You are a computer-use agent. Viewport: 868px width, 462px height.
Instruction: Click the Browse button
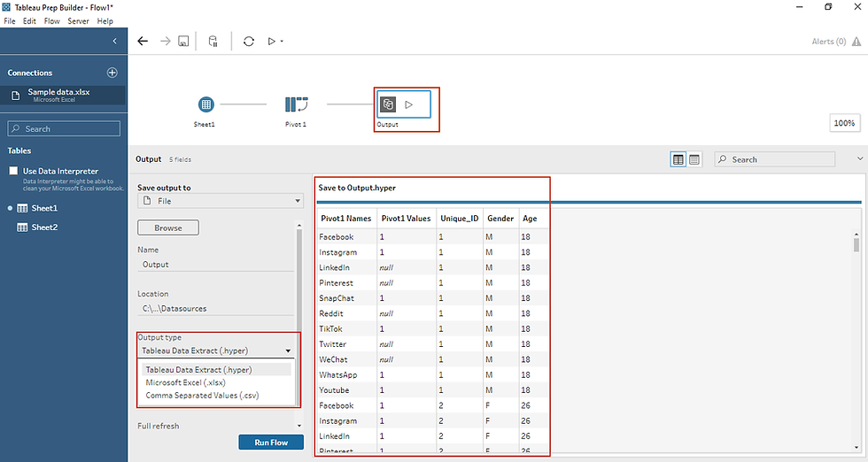168,228
